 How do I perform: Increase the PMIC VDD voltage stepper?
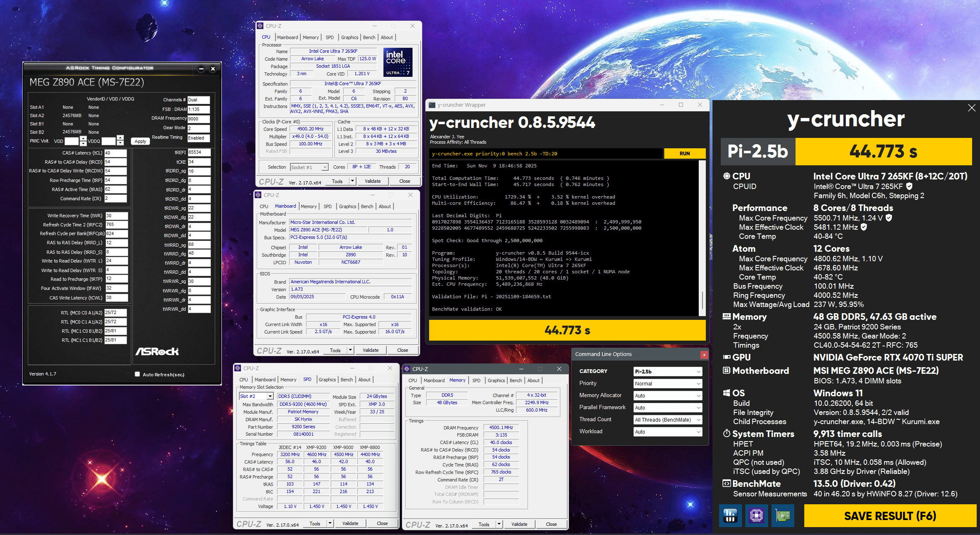coord(84,138)
